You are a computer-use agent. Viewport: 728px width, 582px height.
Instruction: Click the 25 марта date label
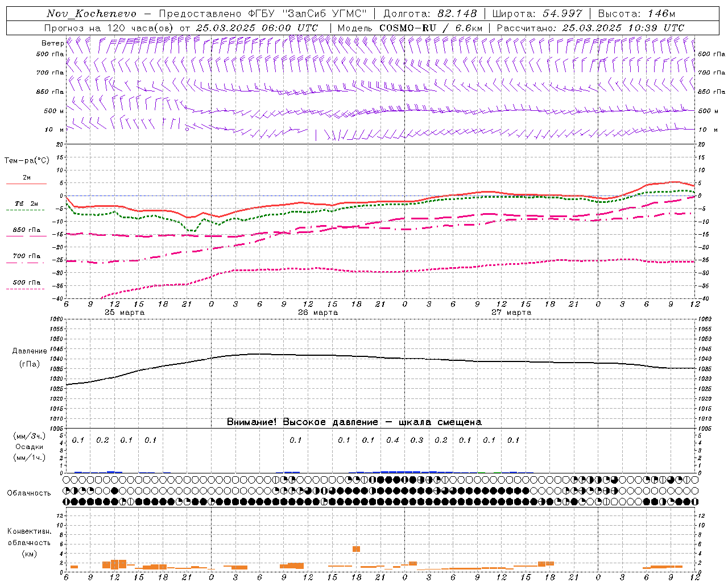(x=125, y=313)
